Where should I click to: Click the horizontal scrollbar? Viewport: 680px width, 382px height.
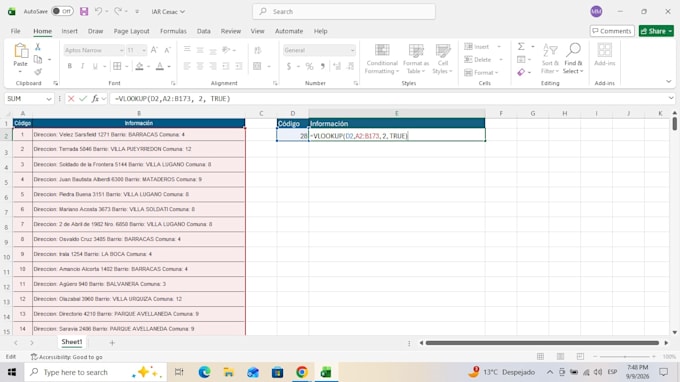coord(542,343)
